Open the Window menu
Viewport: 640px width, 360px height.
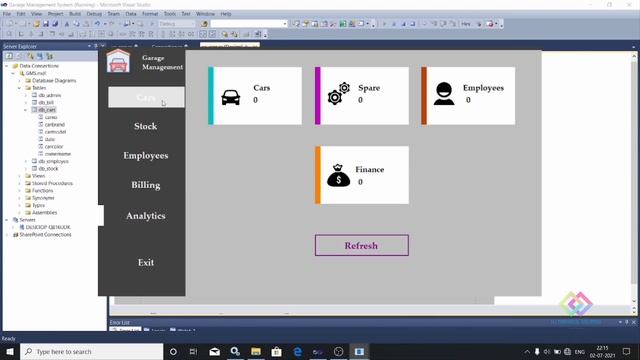coord(205,14)
